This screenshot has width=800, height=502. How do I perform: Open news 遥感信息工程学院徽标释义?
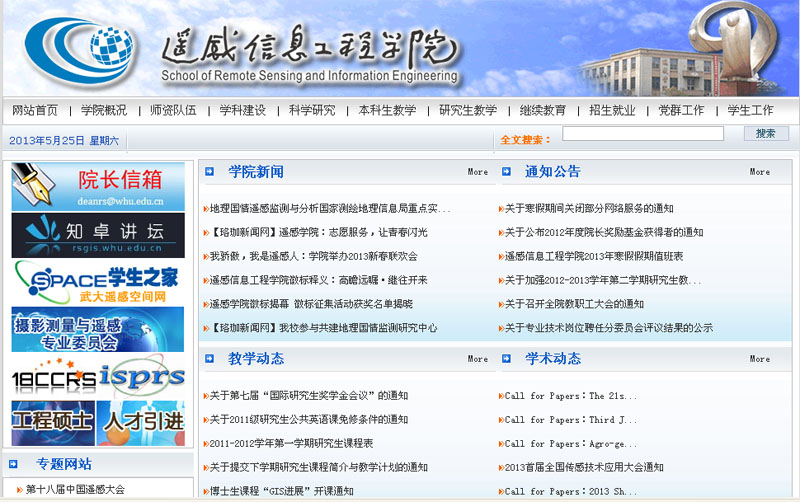pos(319,280)
